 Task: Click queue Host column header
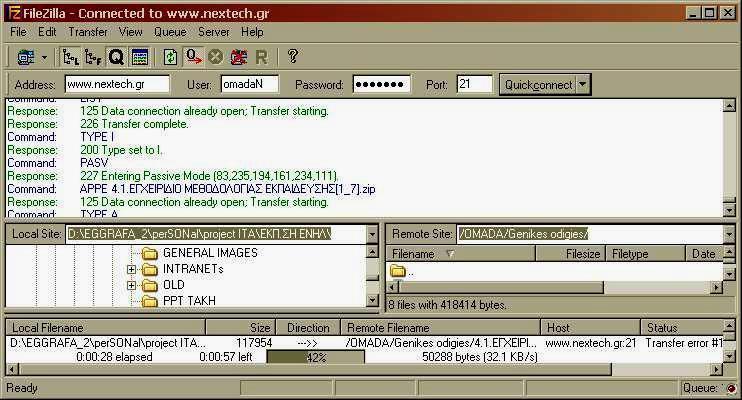coord(590,328)
